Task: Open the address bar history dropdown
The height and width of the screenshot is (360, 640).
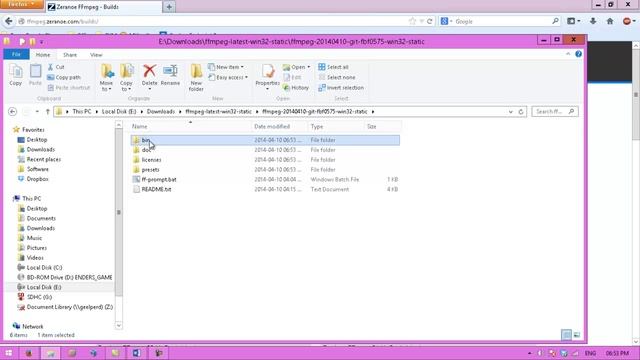Action: point(511,111)
